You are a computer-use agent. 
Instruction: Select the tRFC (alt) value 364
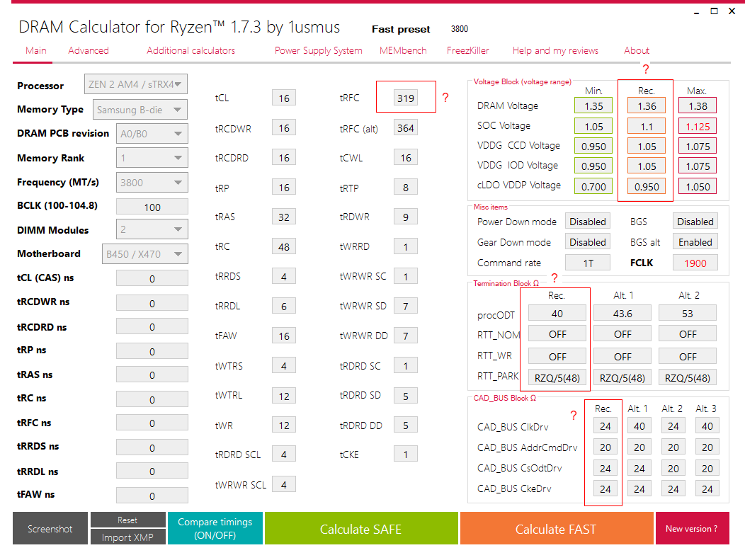point(406,127)
